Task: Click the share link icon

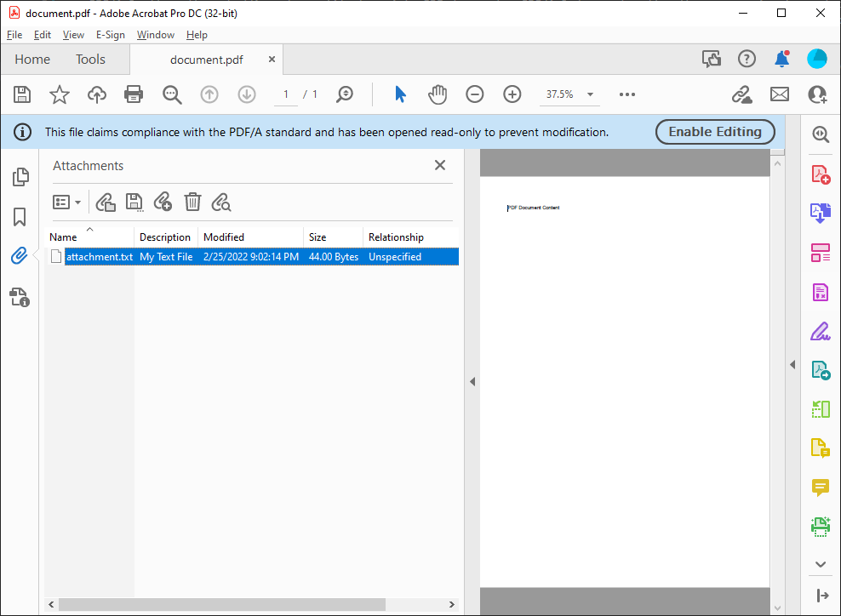Action: tap(741, 94)
